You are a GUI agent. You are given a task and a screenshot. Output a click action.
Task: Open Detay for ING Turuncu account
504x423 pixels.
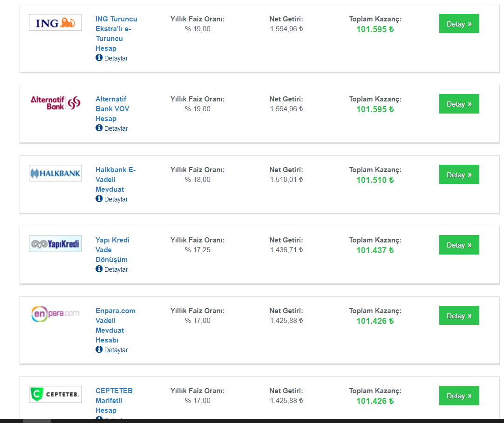coord(459,23)
